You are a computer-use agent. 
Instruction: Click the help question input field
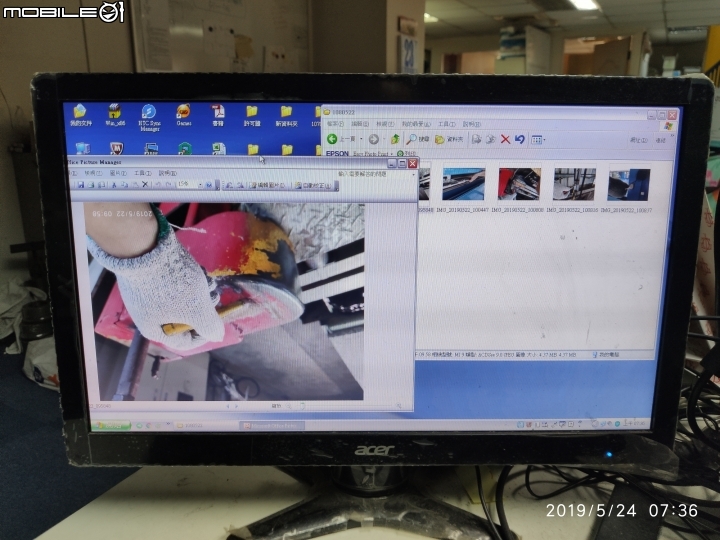pyautogui.click(x=374, y=174)
